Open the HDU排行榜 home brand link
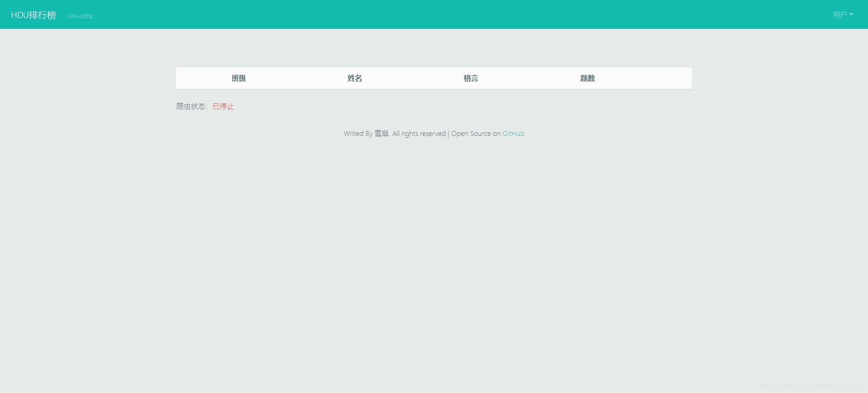 click(x=33, y=15)
